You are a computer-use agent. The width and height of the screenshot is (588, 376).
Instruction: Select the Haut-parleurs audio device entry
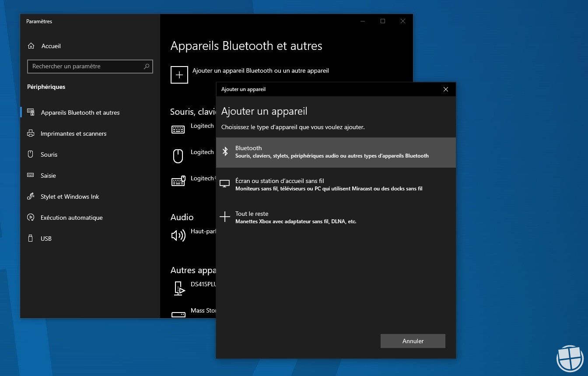coord(193,236)
